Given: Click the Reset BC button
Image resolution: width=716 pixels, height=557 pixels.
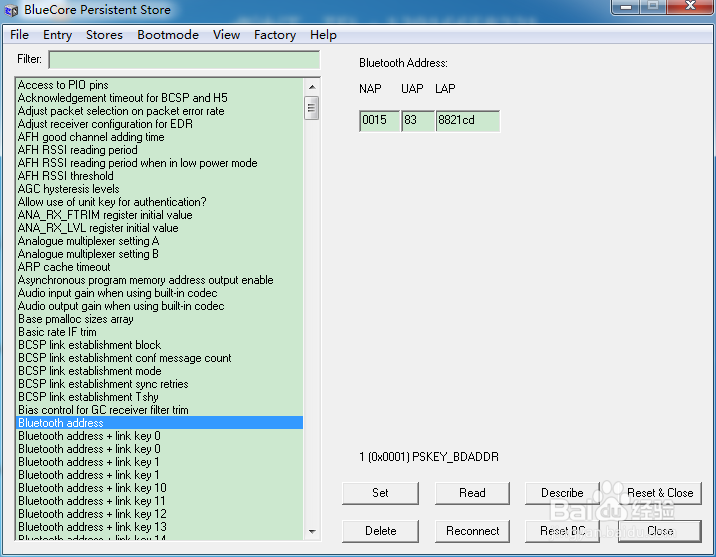Looking at the screenshot, I should point(562,531).
